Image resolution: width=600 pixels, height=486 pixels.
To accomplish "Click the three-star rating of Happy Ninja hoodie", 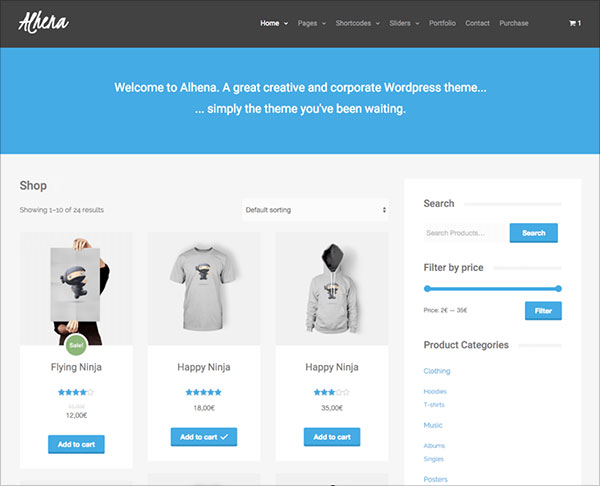I will [x=331, y=392].
